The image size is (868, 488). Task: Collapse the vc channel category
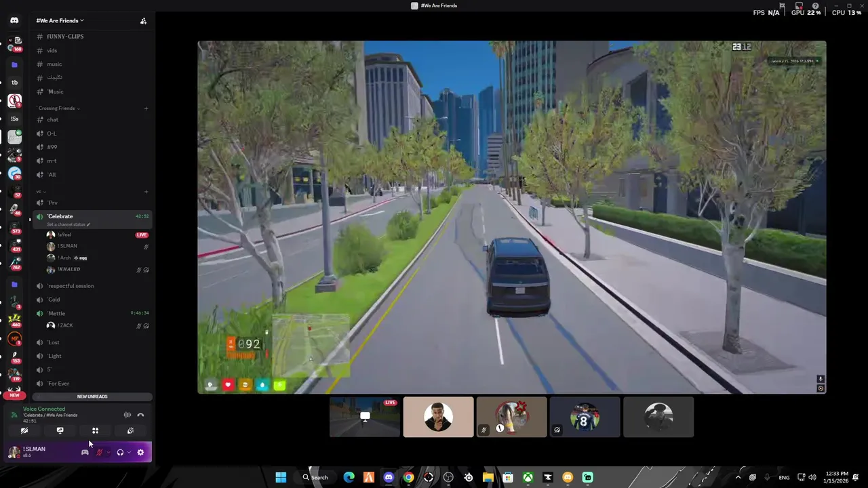click(x=40, y=192)
